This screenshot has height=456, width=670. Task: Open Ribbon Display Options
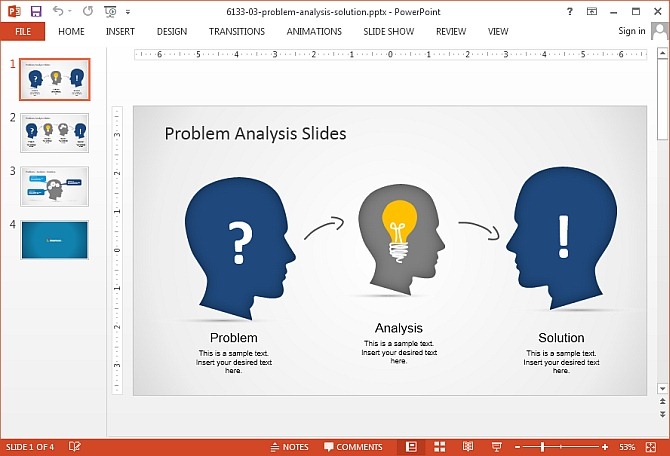(592, 12)
